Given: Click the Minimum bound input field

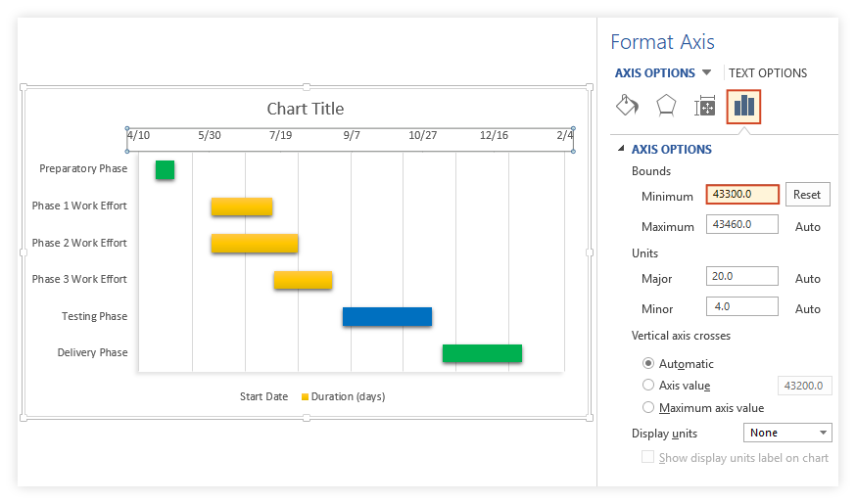Looking at the screenshot, I should 742,194.
